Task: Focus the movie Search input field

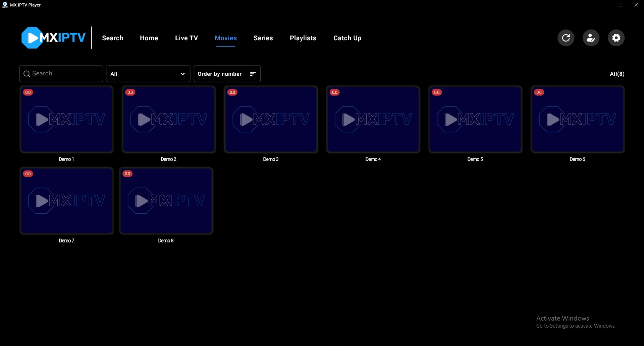Action: click(61, 74)
